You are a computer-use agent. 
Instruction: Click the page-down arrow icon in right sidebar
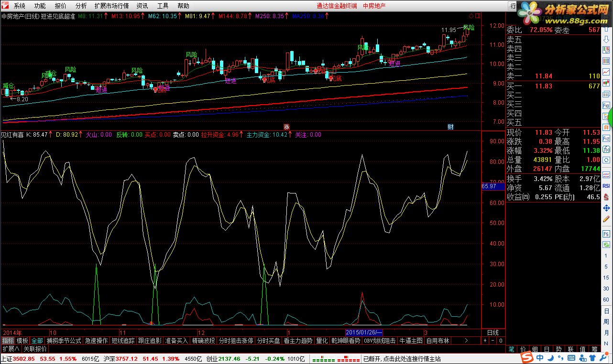(x=606, y=39)
